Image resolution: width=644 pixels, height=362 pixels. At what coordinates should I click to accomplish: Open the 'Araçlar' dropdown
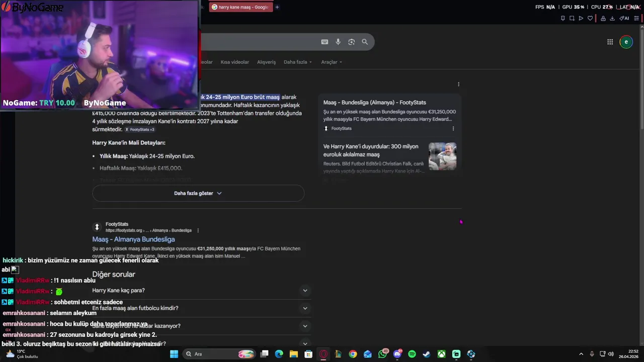[x=332, y=62]
